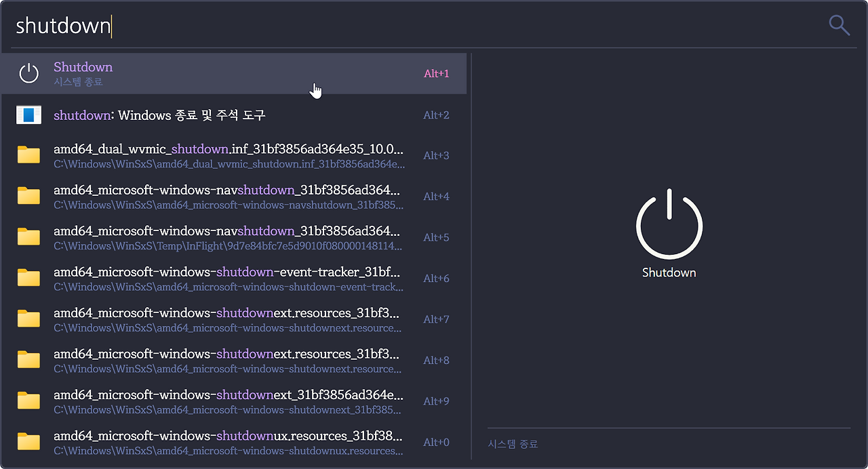This screenshot has height=469, width=868.
Task: Click the navshutdown title in the Alt+5 row
Action: click(x=226, y=231)
